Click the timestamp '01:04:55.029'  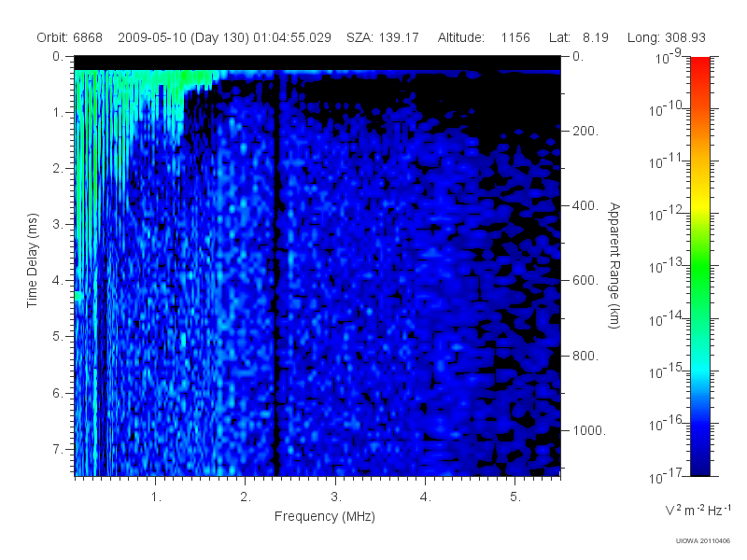[x=292, y=37]
